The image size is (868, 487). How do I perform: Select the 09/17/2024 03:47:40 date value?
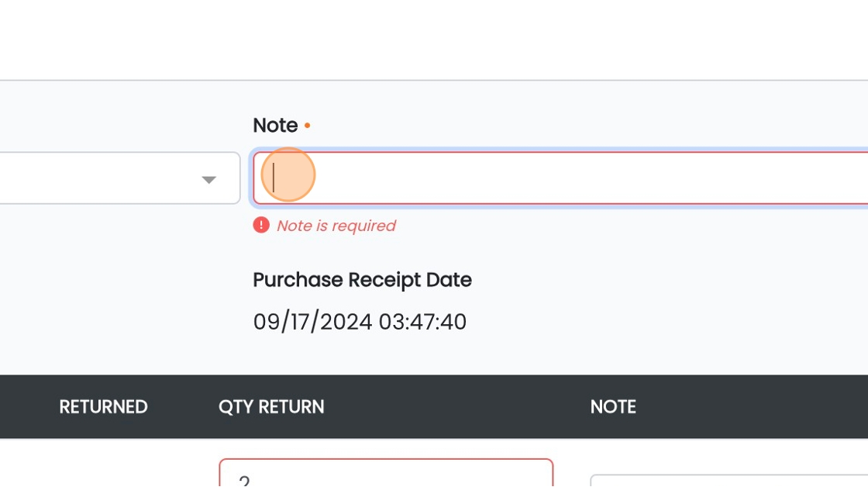point(360,322)
